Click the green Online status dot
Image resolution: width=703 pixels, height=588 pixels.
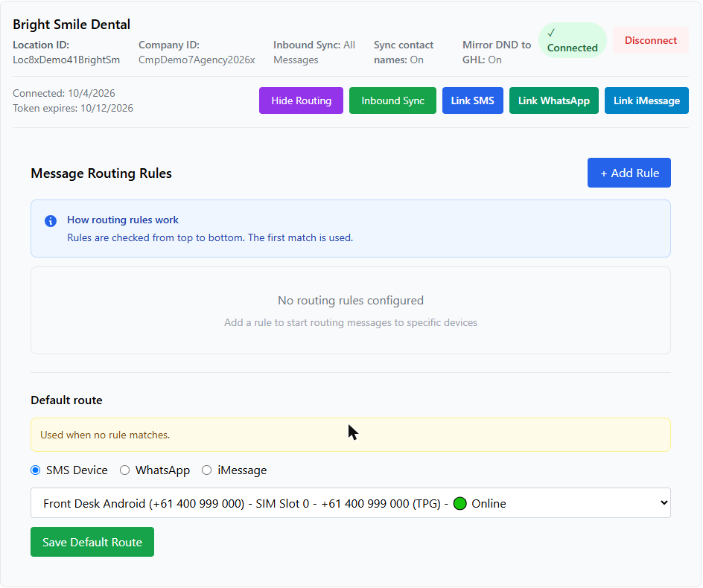(460, 504)
